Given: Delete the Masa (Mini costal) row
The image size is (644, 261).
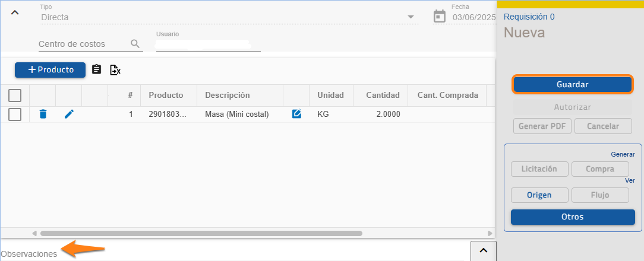Looking at the screenshot, I should coord(43,114).
